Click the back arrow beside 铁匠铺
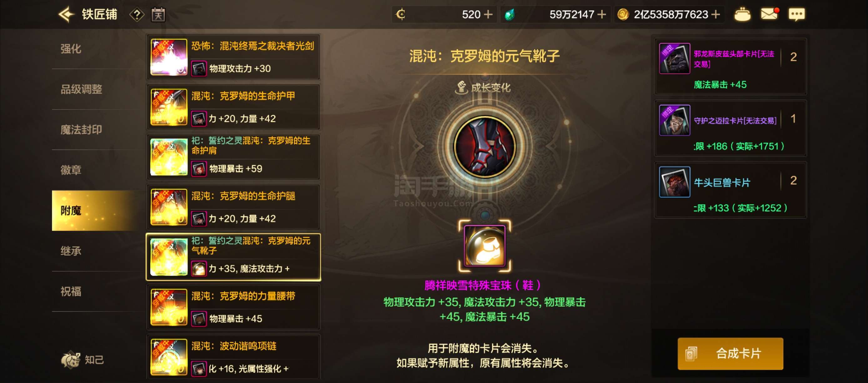The height and width of the screenshot is (383, 868). pyautogui.click(x=66, y=14)
